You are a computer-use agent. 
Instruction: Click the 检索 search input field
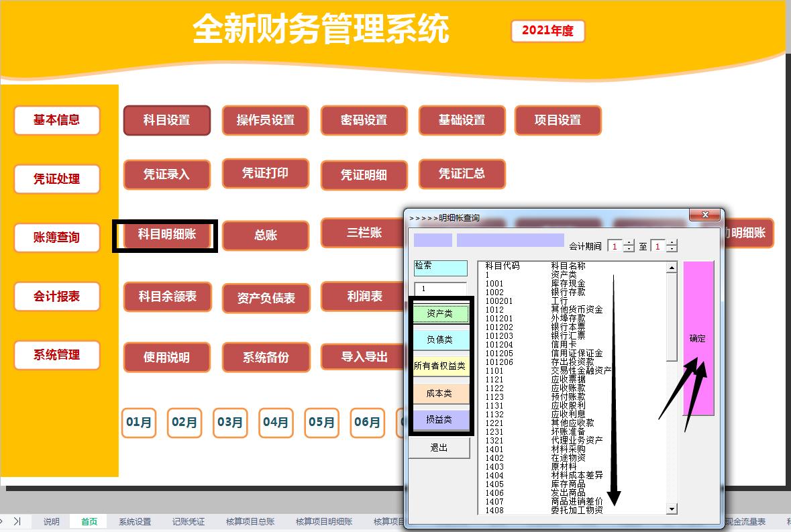[x=439, y=267]
